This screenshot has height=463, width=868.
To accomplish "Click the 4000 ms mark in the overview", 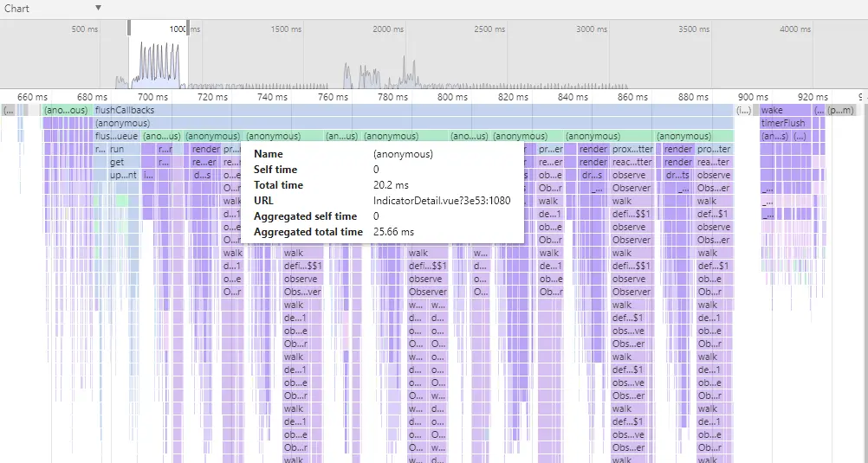I will coord(795,29).
